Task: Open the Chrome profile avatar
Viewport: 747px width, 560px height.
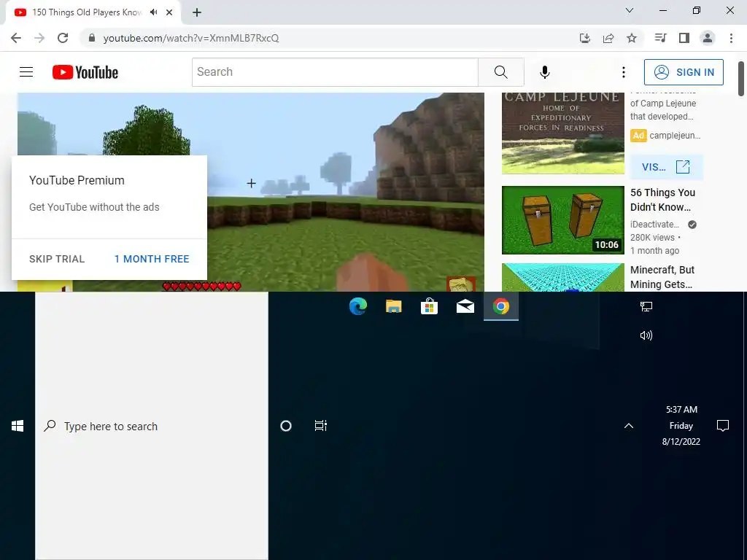Action: pyautogui.click(x=708, y=38)
